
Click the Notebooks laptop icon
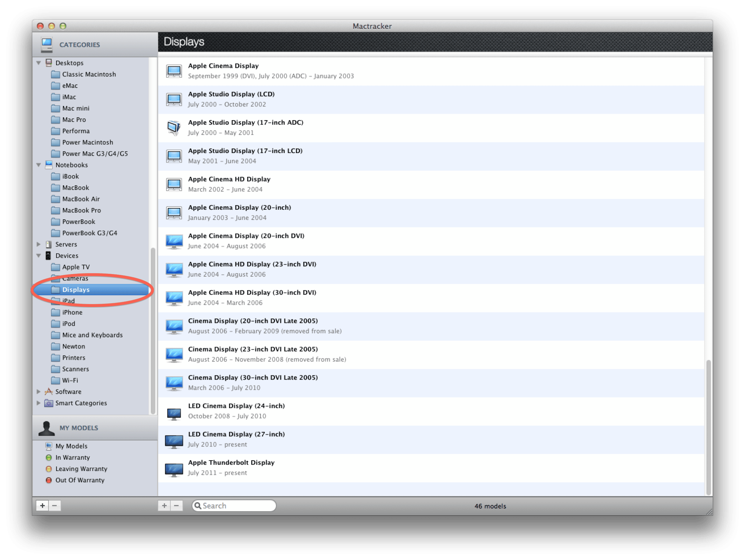tap(49, 165)
